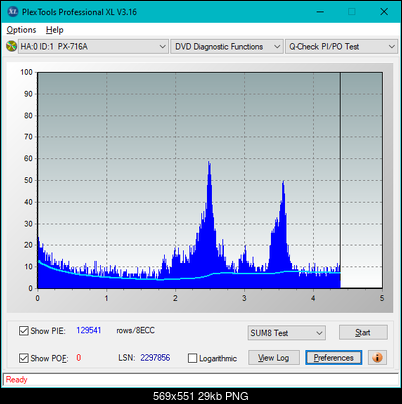Click the View Log button
The height and width of the screenshot is (404, 402).
pyautogui.click(x=274, y=358)
